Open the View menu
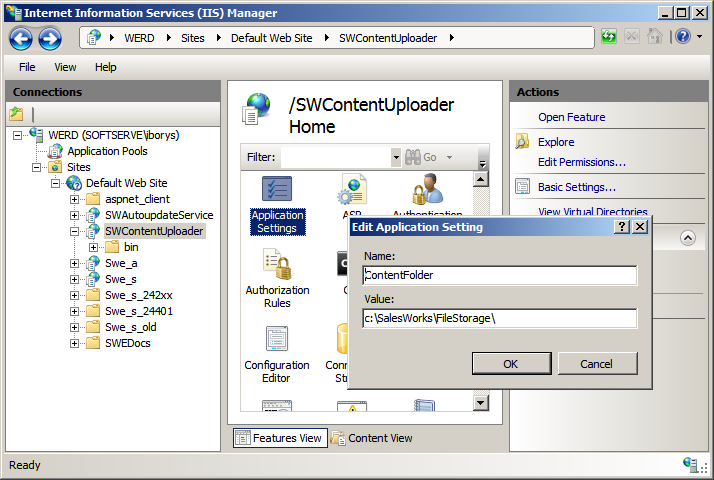The width and height of the screenshot is (714, 480). [65, 67]
